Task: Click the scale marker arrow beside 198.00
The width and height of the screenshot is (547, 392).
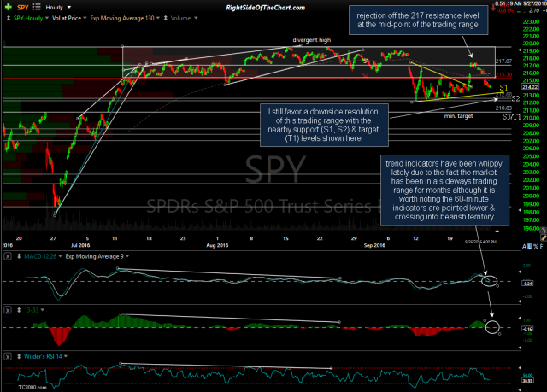Action: tap(521, 211)
